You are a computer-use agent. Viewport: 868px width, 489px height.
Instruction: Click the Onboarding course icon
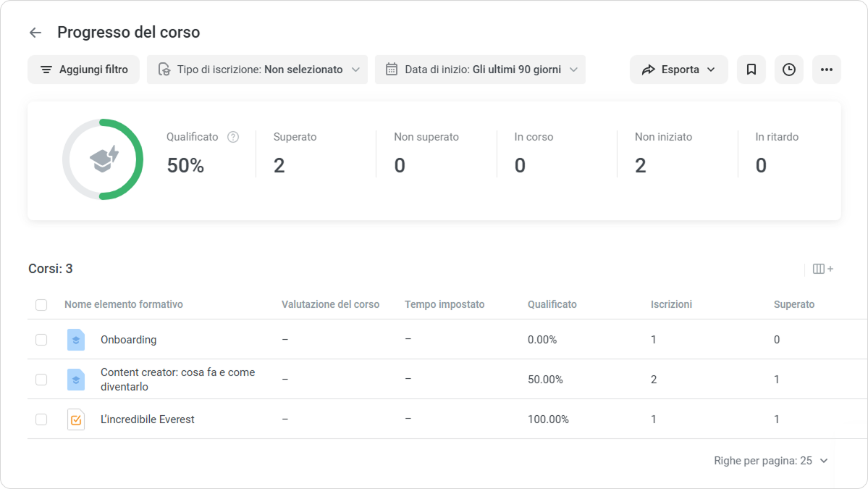[76, 340]
